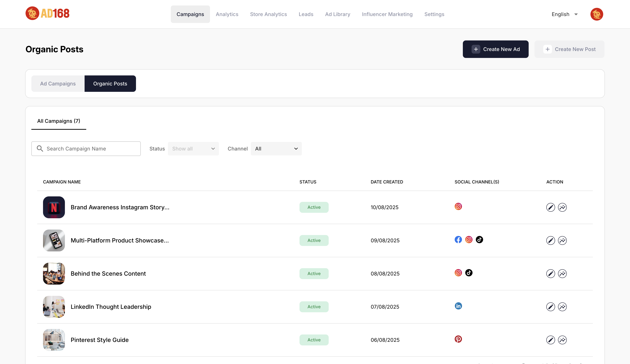This screenshot has height=364, width=630.
Task: Open the Channel All dropdown
Action: (276, 149)
